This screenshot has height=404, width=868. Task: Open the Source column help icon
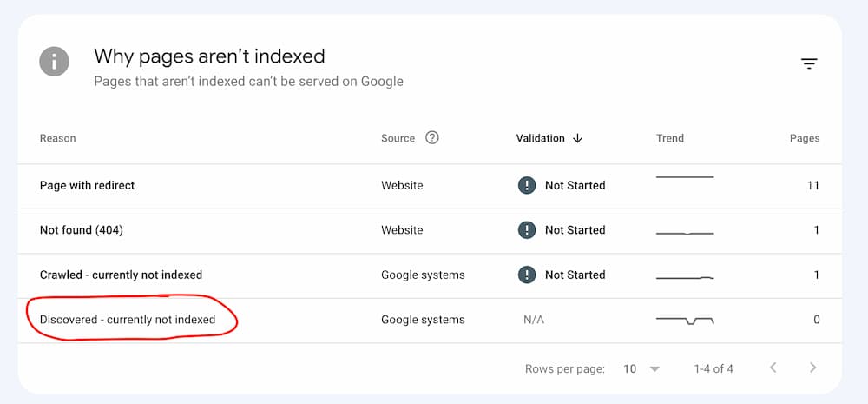coord(431,138)
